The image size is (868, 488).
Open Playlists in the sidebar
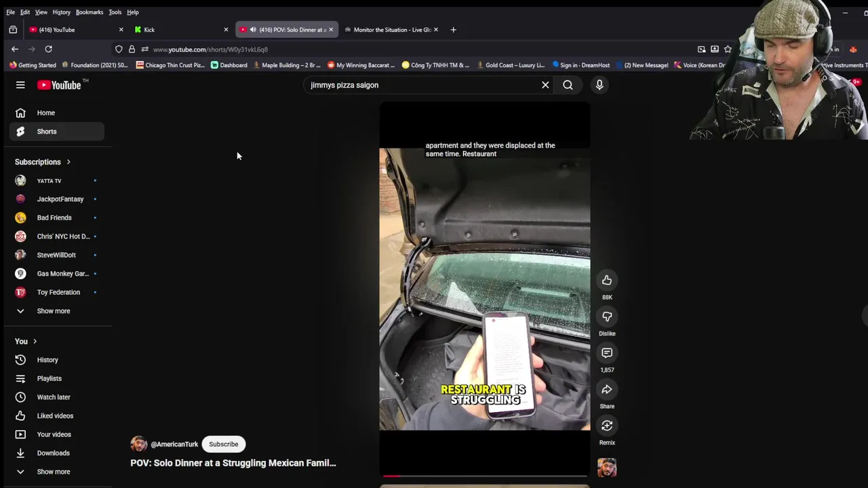(57, 378)
